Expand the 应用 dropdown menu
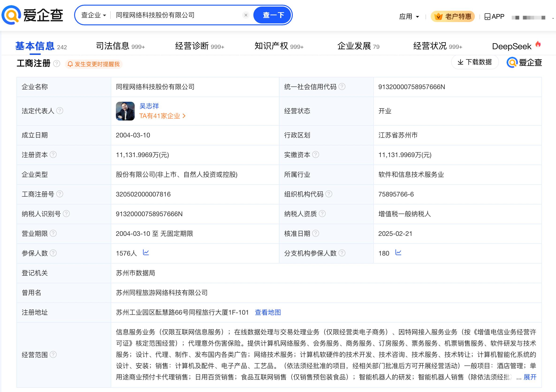Screen dimensions: 556x392 point(409,16)
